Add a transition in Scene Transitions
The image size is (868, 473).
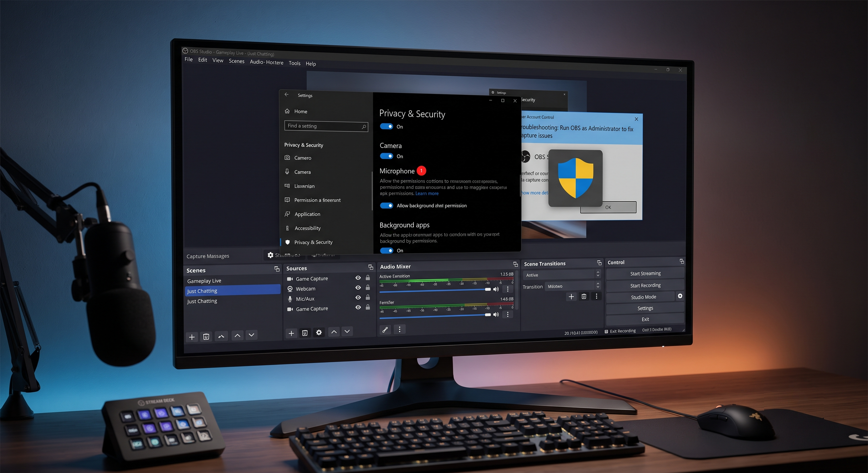(571, 297)
